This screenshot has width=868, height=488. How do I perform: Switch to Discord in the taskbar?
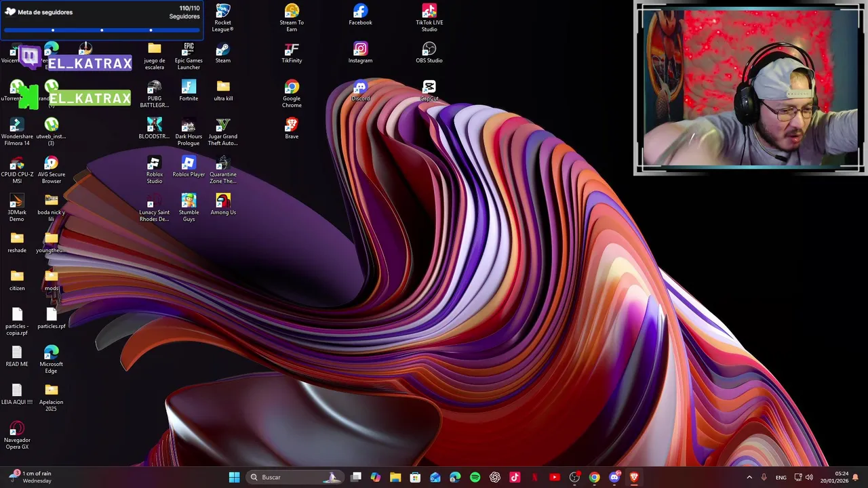tap(614, 477)
